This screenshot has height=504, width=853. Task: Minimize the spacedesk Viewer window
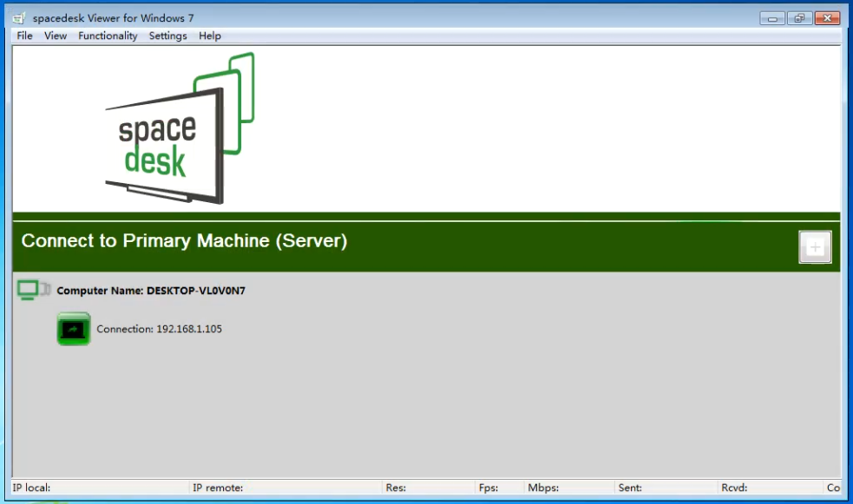[x=771, y=18]
